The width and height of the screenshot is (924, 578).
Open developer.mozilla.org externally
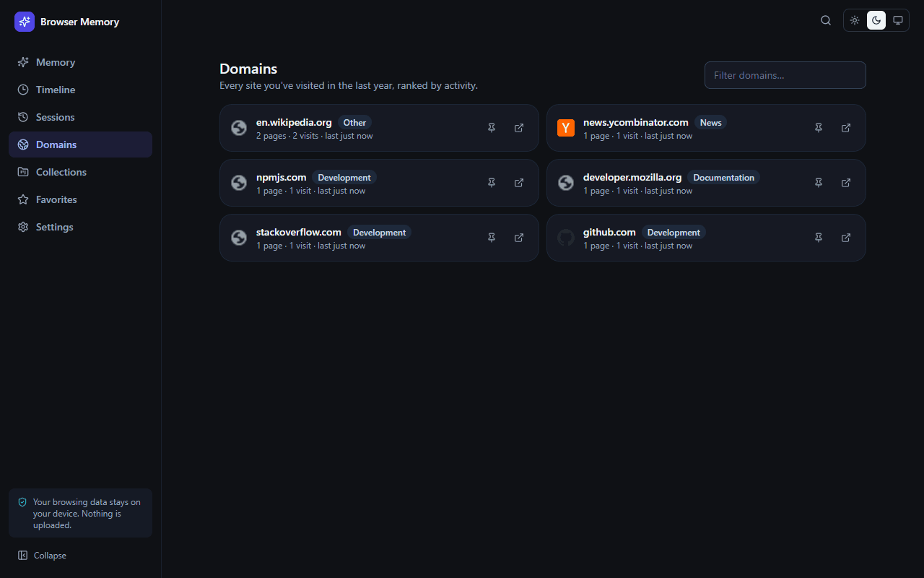846,183
